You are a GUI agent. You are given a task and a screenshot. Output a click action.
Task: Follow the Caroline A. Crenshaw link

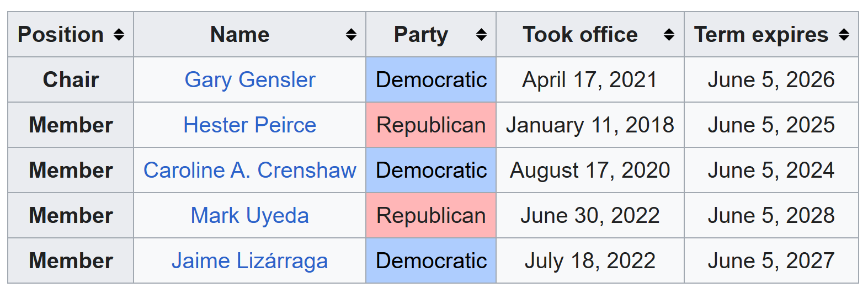tap(250, 171)
